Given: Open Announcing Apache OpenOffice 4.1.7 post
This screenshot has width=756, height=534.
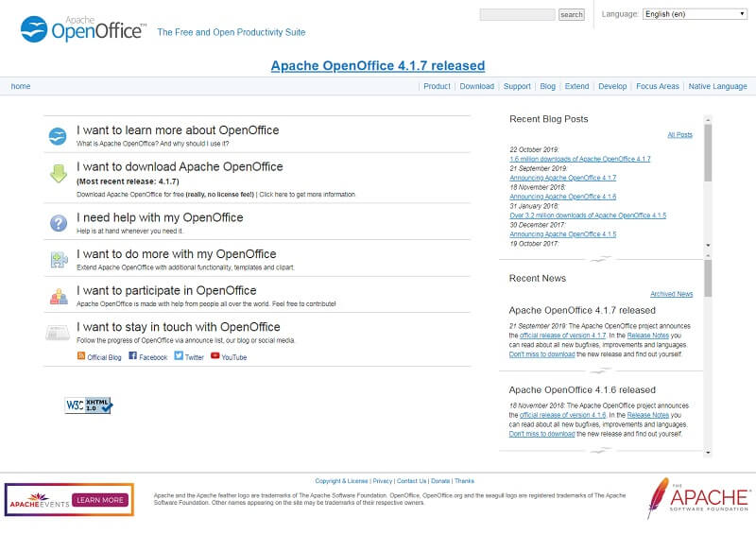Looking at the screenshot, I should point(562,178).
